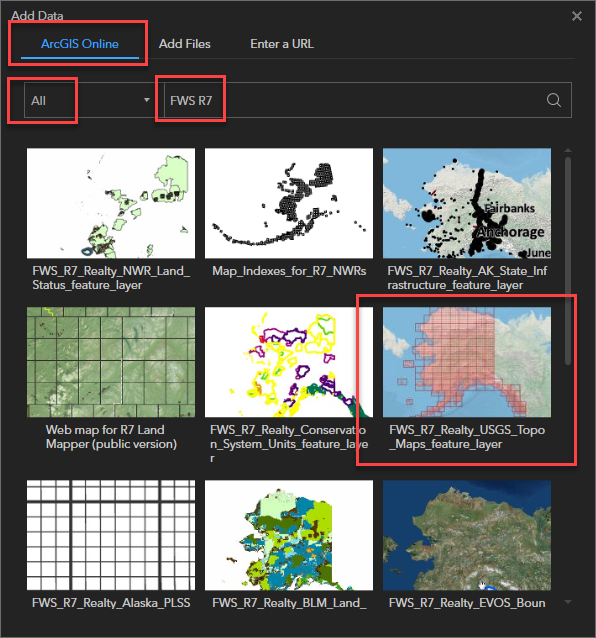Select R7 Land Mapper web map thumbnail
The width and height of the screenshot is (596, 638).
[111, 362]
